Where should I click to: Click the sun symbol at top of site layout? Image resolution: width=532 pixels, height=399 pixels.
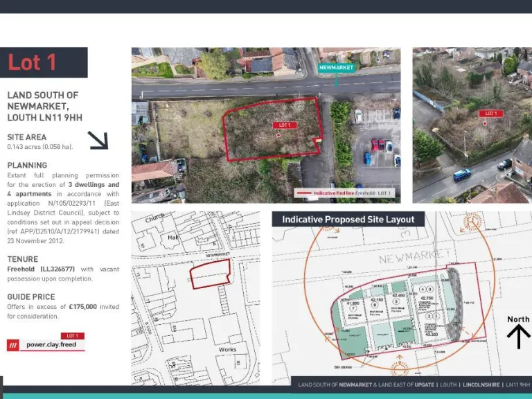pos(472,222)
